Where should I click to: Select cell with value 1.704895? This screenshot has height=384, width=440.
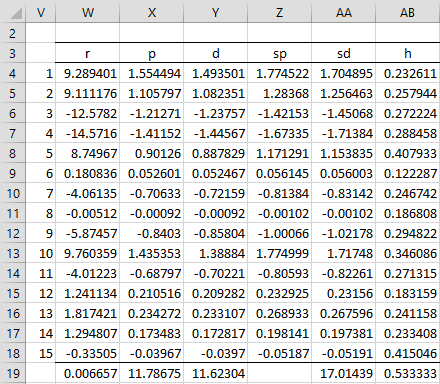(x=344, y=73)
